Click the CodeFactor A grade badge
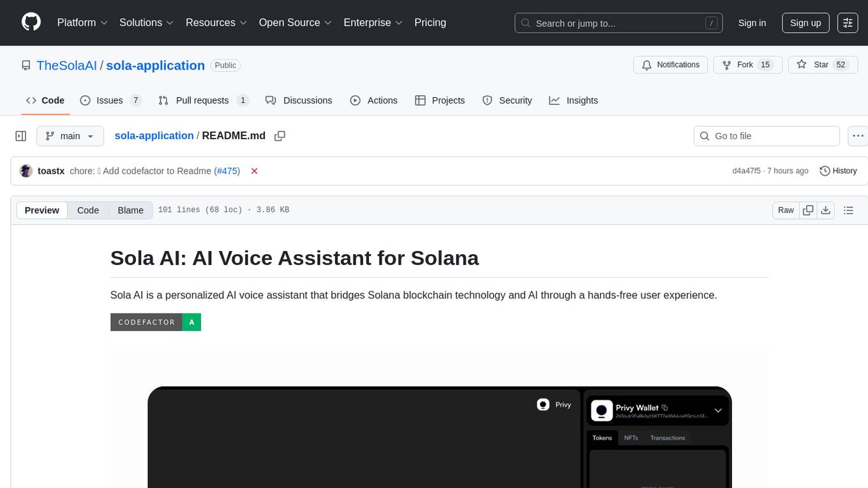The width and height of the screenshot is (868, 488). [x=156, y=322]
